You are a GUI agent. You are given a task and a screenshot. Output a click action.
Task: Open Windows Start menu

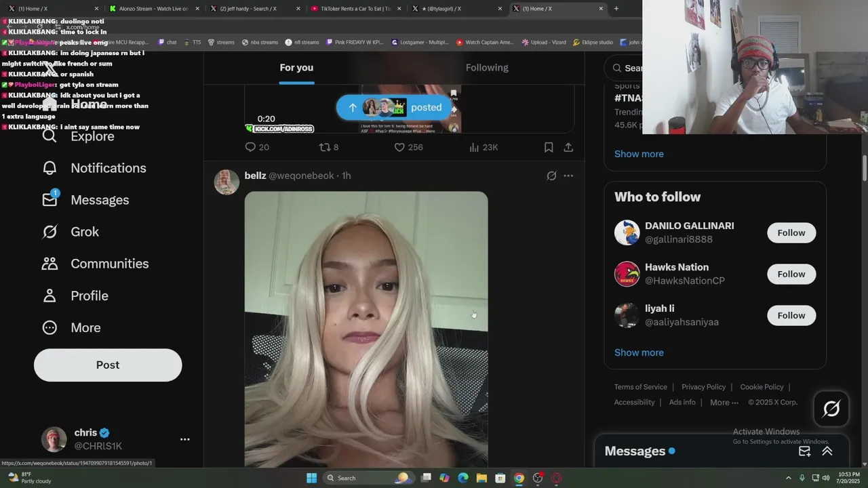311,478
